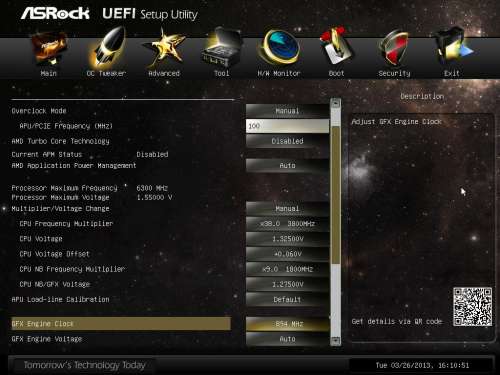This screenshot has height=375, width=500.
Task: Click the date and time display
Action: (x=422, y=365)
